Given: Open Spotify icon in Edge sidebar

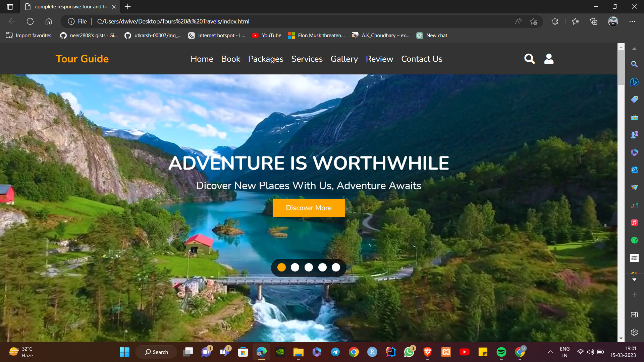Looking at the screenshot, I should click(x=634, y=240).
